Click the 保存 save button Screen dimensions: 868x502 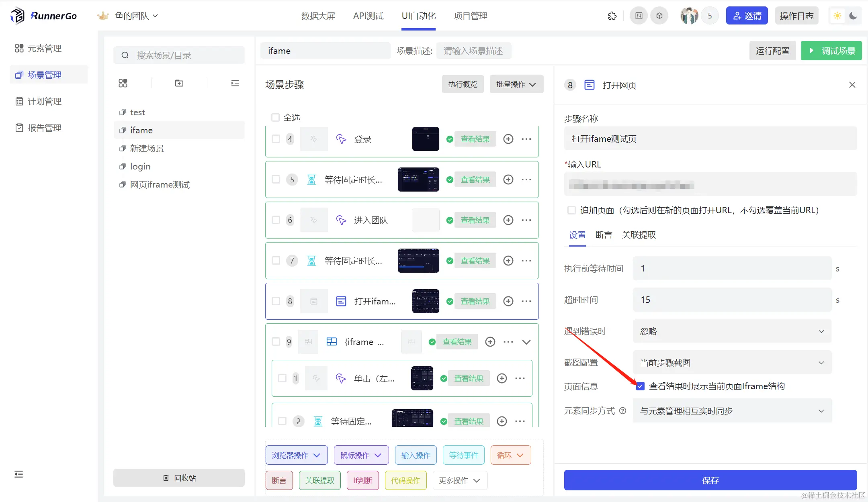coord(710,480)
